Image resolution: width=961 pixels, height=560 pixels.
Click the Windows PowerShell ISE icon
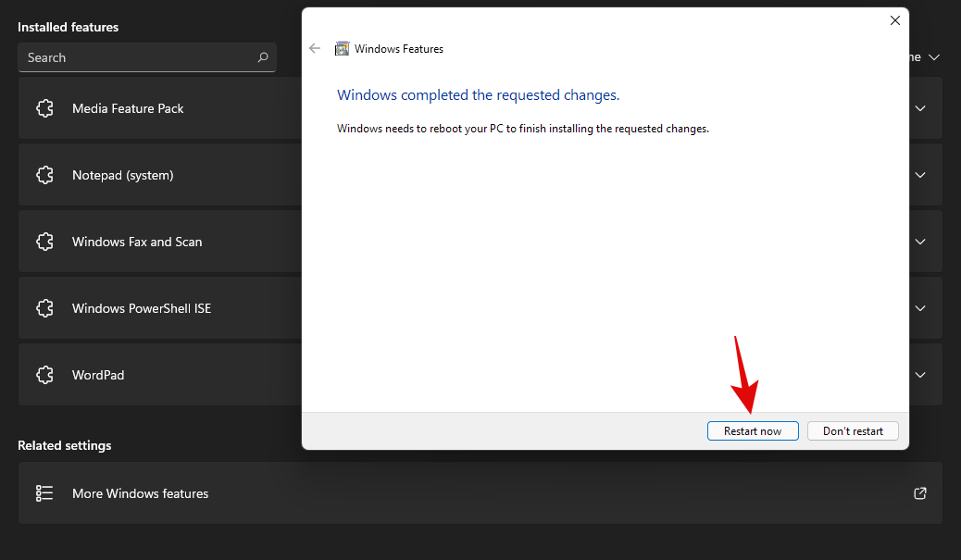click(x=45, y=308)
